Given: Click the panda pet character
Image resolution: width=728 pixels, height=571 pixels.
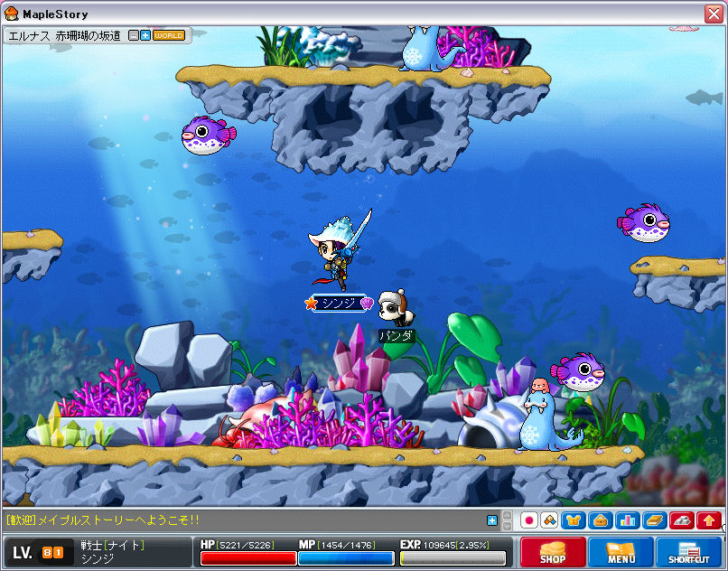Looking at the screenshot, I should 393,309.
